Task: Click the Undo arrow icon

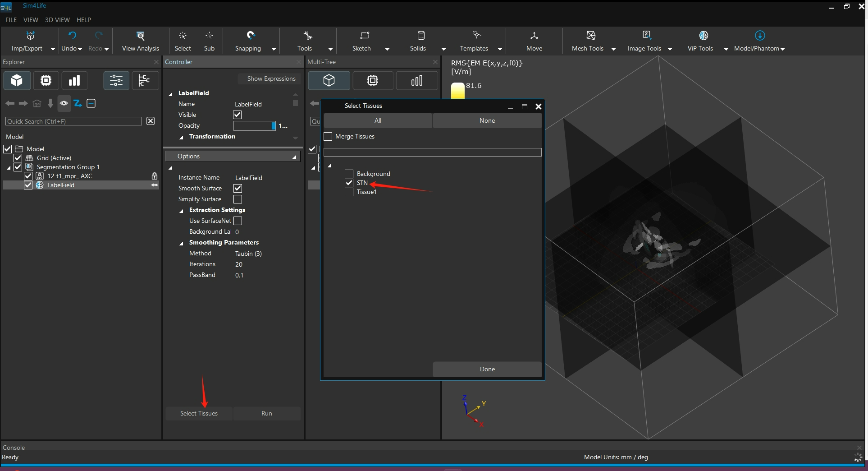Action: point(72,36)
